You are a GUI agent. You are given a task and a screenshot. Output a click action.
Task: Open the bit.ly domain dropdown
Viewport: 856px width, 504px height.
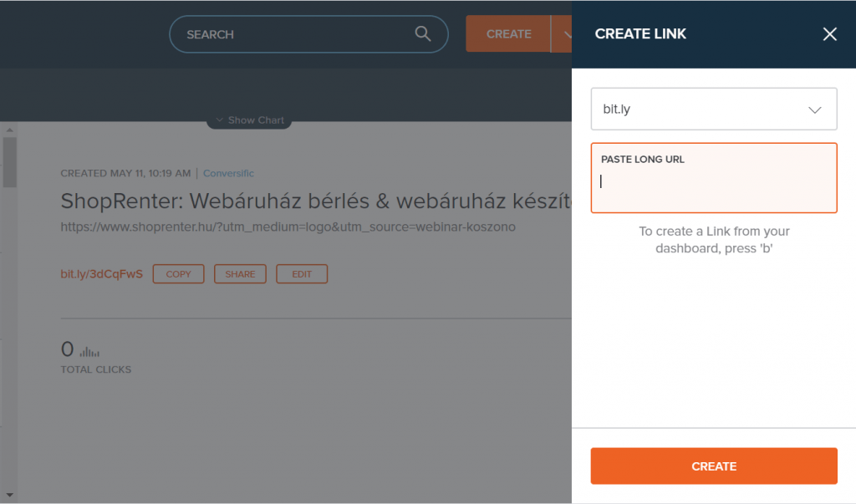click(714, 109)
